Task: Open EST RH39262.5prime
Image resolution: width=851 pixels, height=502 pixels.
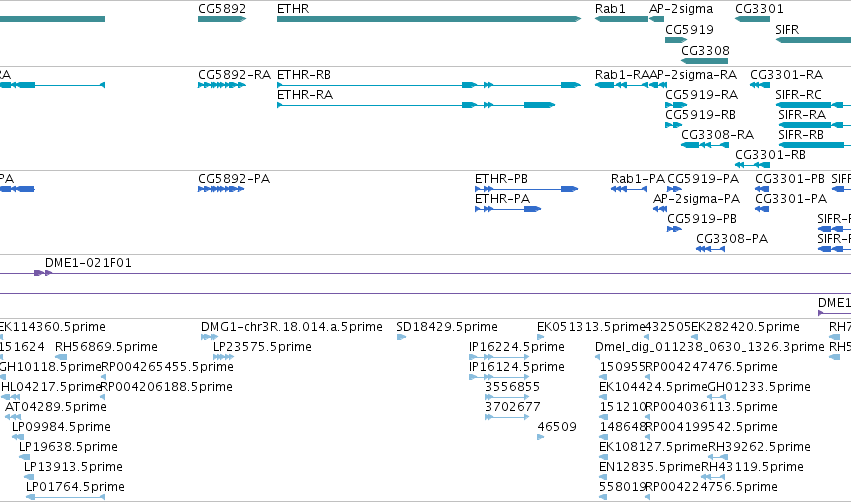Action: tap(759, 447)
